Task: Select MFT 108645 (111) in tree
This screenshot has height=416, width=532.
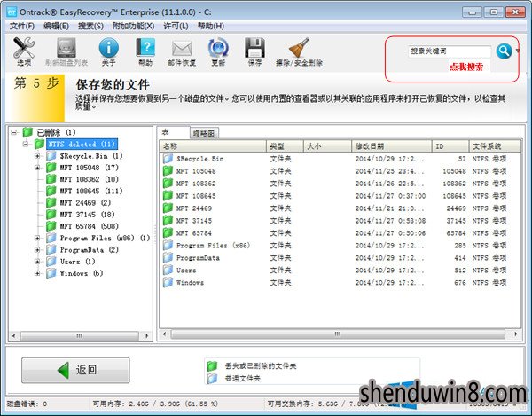Action: pyautogui.click(x=91, y=191)
